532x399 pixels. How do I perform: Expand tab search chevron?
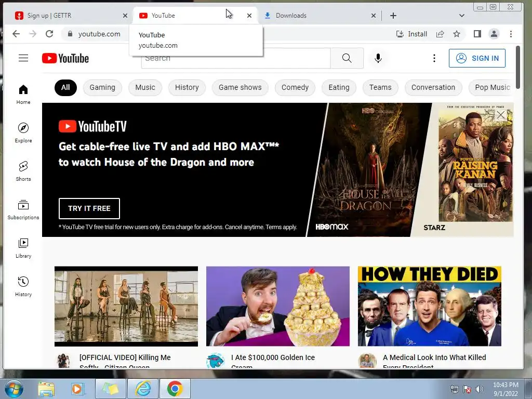click(461, 16)
